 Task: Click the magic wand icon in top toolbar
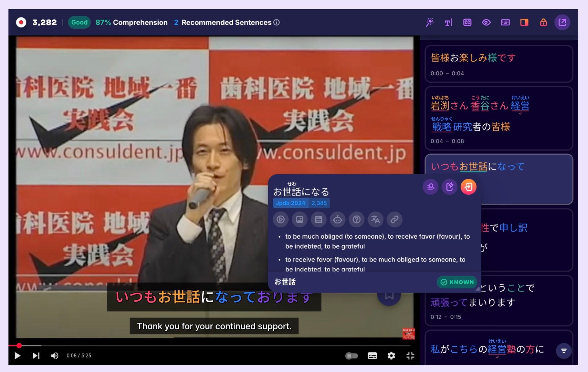430,22
